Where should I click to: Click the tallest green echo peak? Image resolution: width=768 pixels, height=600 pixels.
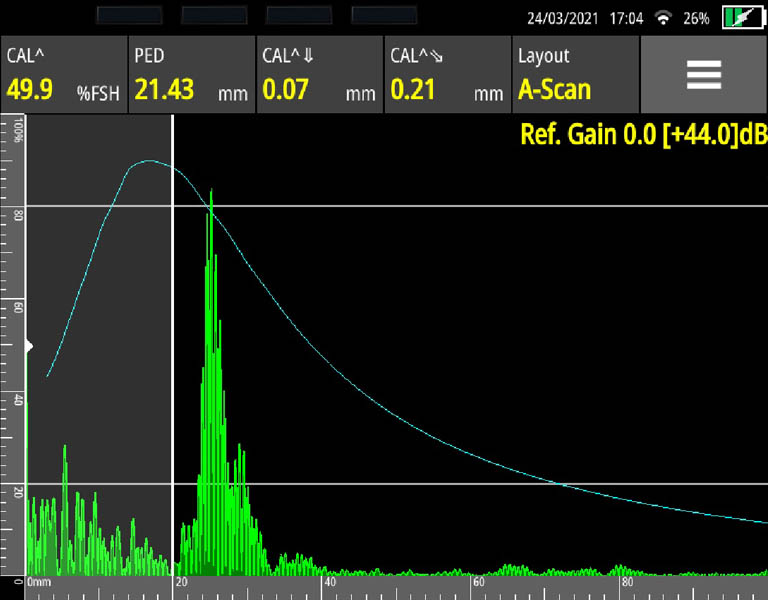211,192
